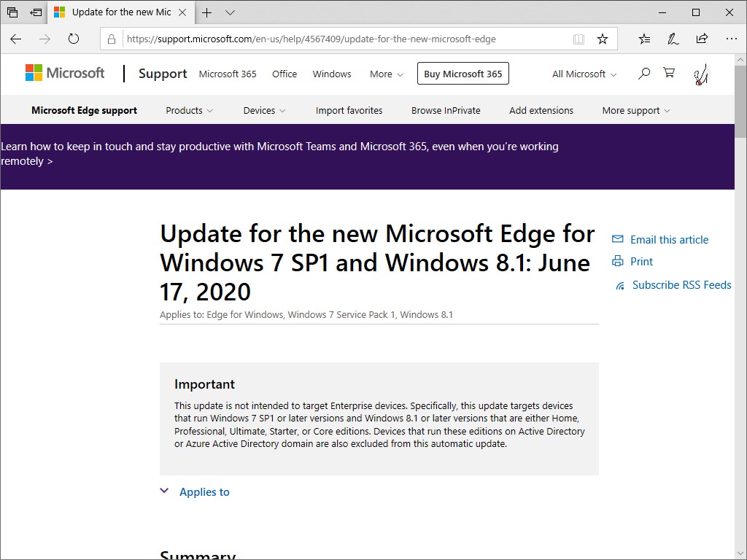Screen dimensions: 747x560
Task: Open Microsoft search
Action: click(644, 74)
